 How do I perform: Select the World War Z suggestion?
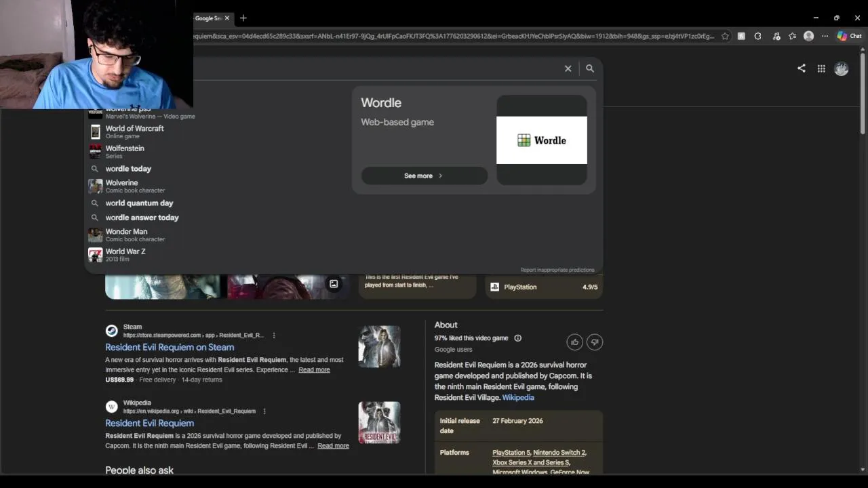click(125, 254)
